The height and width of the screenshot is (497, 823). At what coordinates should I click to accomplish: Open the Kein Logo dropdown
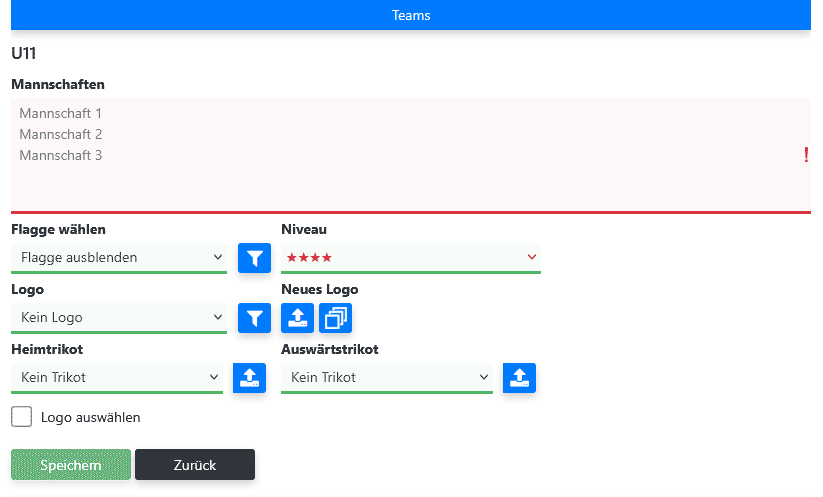119,318
